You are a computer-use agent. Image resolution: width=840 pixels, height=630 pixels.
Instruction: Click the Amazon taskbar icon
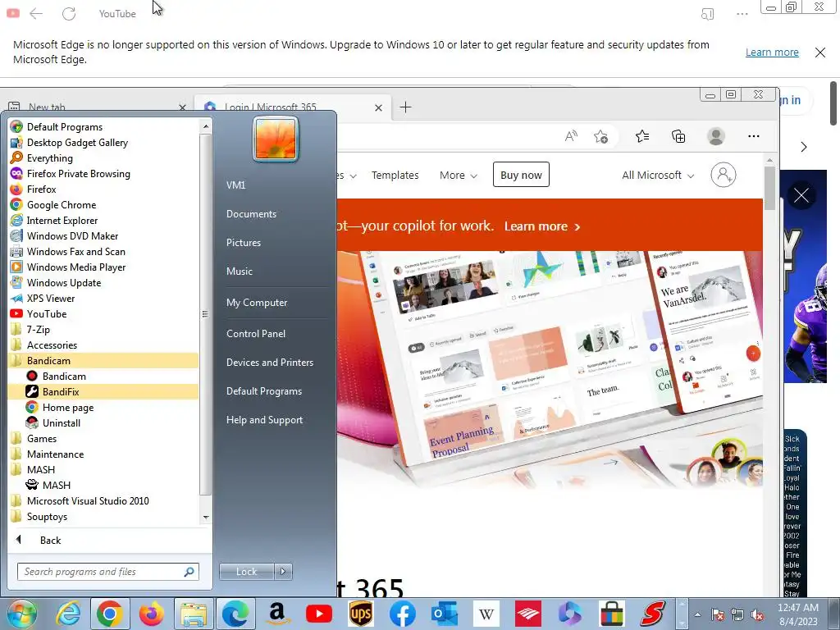(x=277, y=614)
